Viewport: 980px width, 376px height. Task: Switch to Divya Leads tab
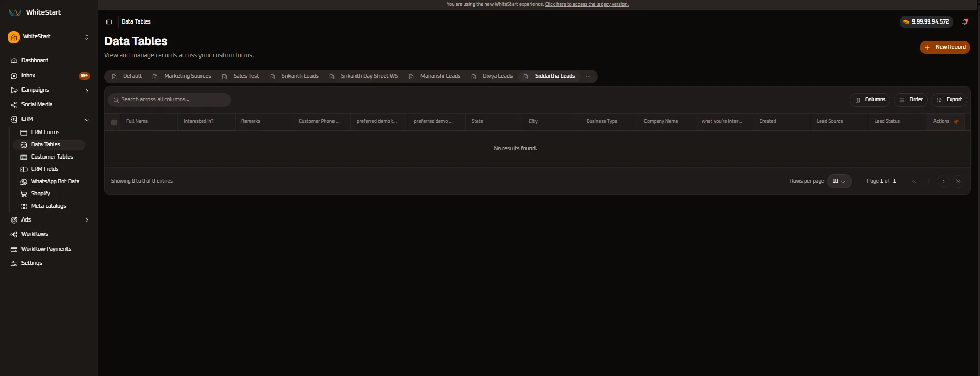[x=492, y=76]
